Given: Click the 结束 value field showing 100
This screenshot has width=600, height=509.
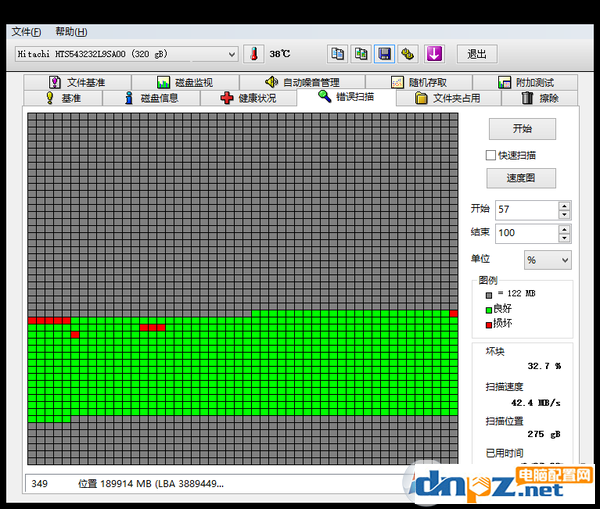Looking at the screenshot, I should point(527,233).
